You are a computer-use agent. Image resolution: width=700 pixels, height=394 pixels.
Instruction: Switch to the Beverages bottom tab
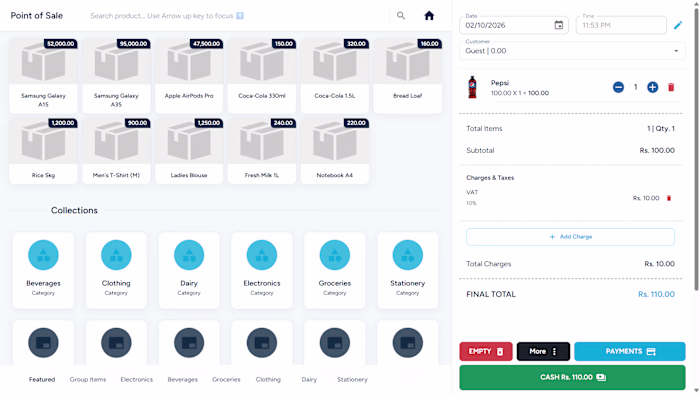(x=183, y=379)
